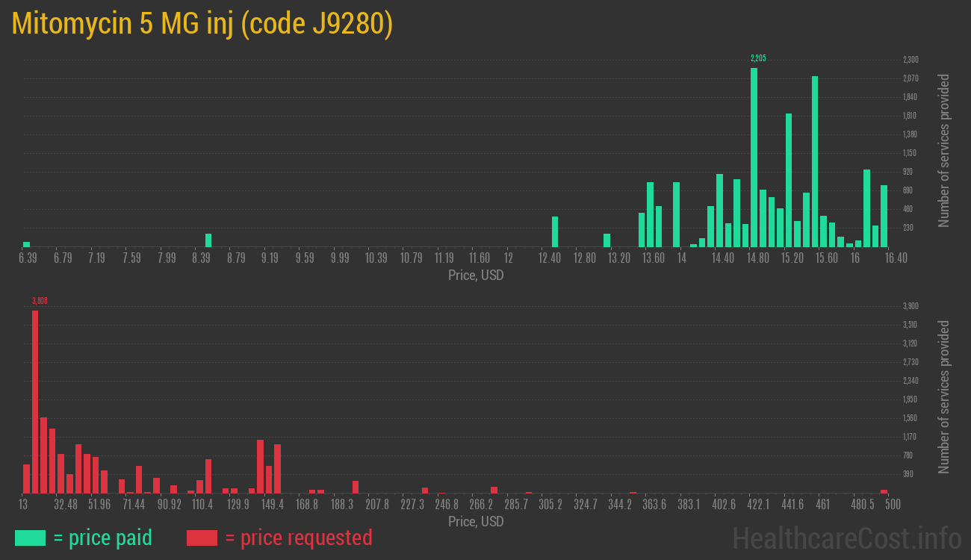Select the upper chart's Price, USD axis label
Viewport: 971px width, 560px height.
pos(476,276)
